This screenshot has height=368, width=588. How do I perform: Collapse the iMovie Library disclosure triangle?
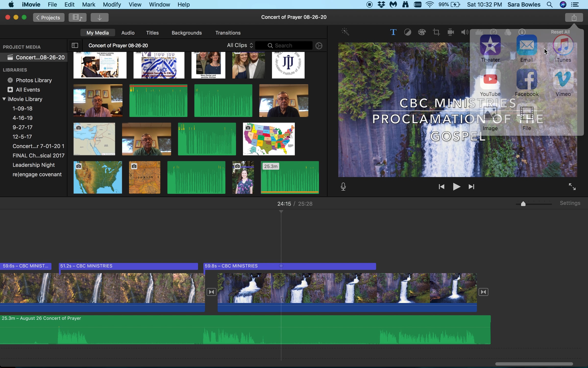coord(4,99)
